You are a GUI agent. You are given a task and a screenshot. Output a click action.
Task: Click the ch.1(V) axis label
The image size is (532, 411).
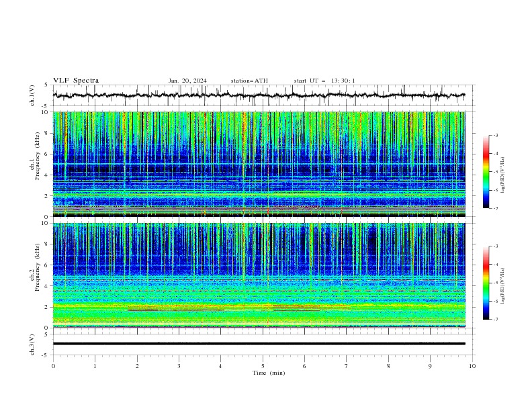(x=32, y=95)
